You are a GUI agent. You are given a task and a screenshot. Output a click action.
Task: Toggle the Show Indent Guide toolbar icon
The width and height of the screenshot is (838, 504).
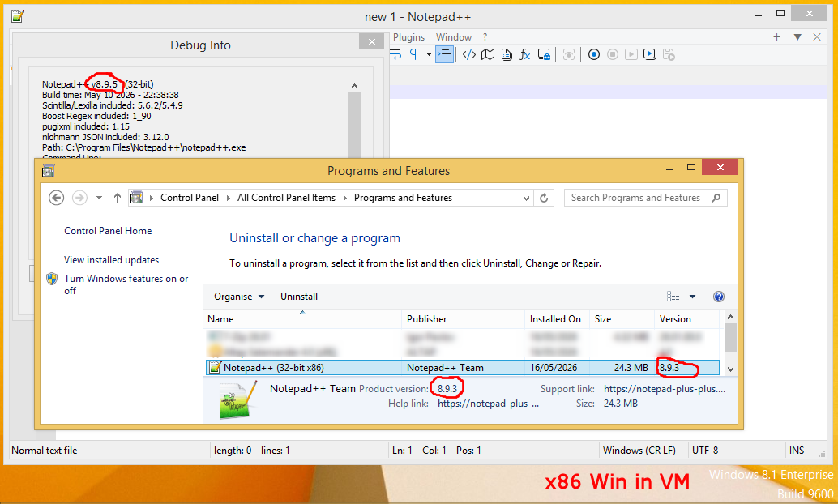click(x=445, y=54)
